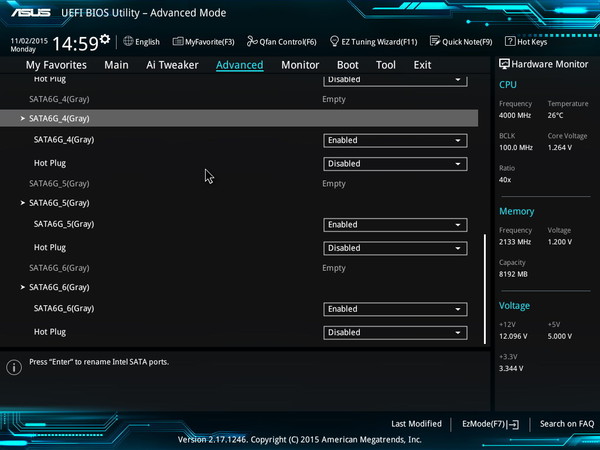600x450 pixels.
Task: Click the 11/02/2015 Monday date
Action: (29, 45)
